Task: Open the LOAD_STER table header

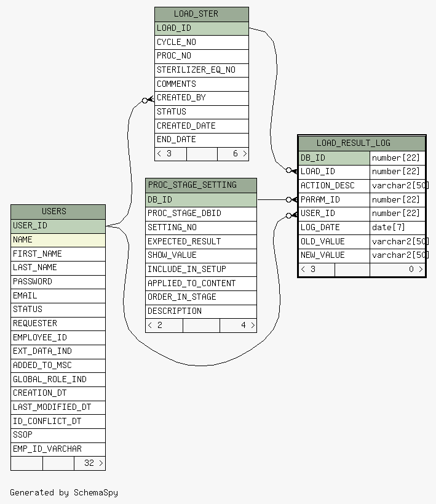Action: pos(202,14)
